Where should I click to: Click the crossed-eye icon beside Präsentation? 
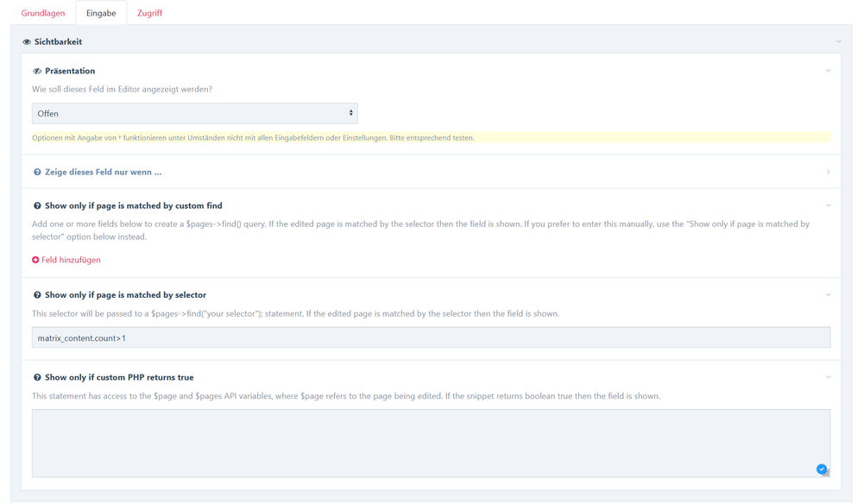tap(38, 71)
